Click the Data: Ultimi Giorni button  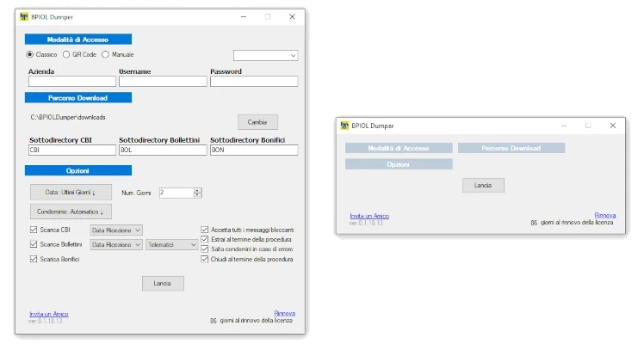(x=71, y=192)
